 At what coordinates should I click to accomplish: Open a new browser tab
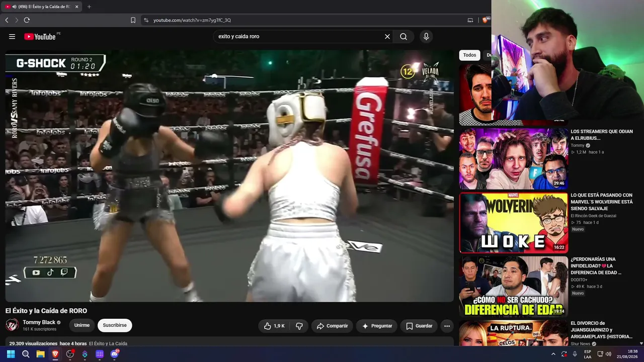click(x=89, y=7)
